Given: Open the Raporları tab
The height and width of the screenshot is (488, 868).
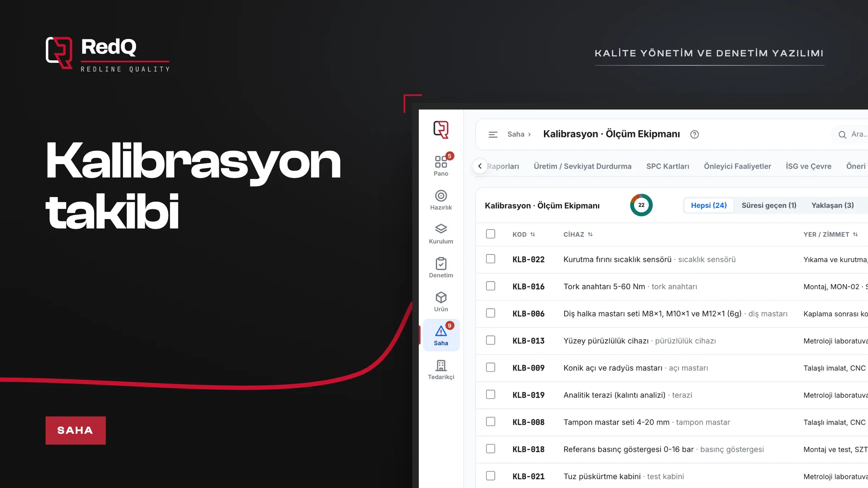Looking at the screenshot, I should (x=503, y=166).
